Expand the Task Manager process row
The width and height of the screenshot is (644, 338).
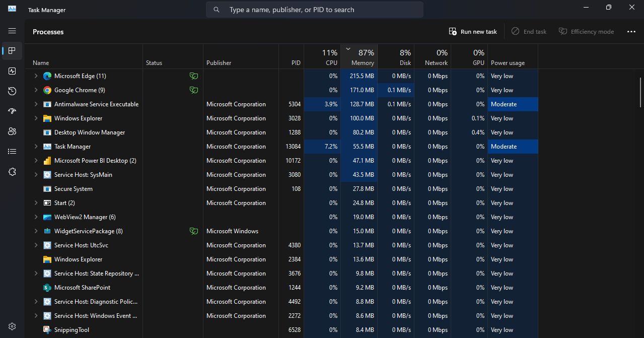click(x=36, y=147)
